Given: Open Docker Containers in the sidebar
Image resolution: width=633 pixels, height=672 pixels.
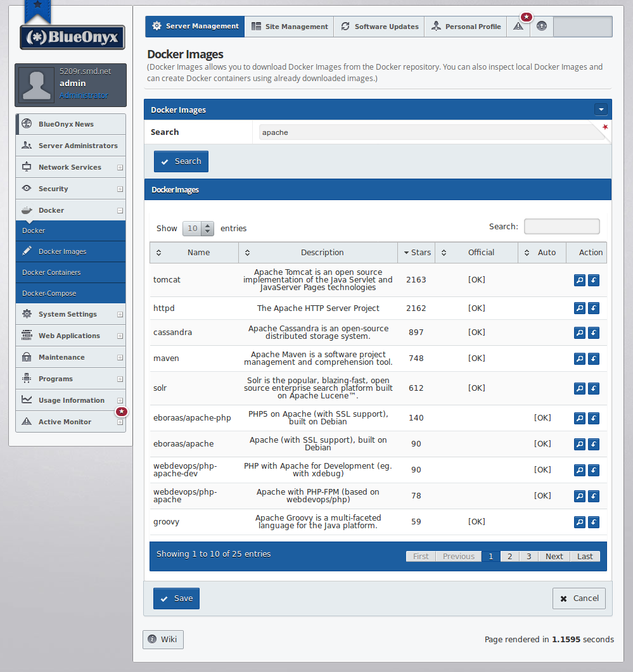Looking at the screenshot, I should (x=71, y=272).
